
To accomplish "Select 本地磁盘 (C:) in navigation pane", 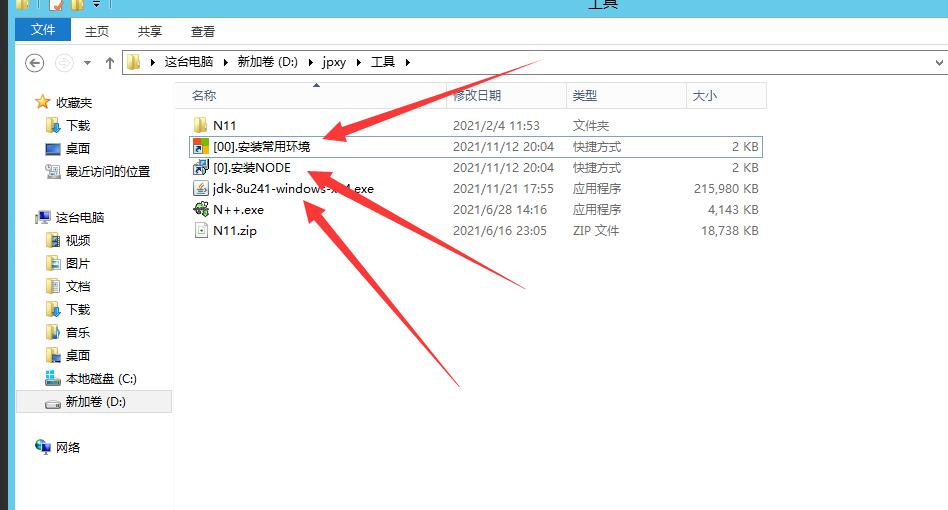I will pyautogui.click(x=100, y=379).
